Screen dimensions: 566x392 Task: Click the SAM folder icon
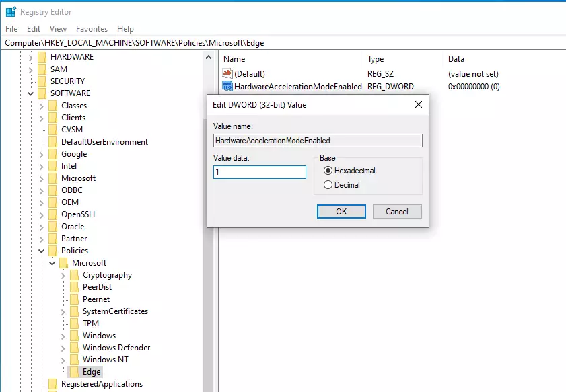pyautogui.click(x=42, y=69)
